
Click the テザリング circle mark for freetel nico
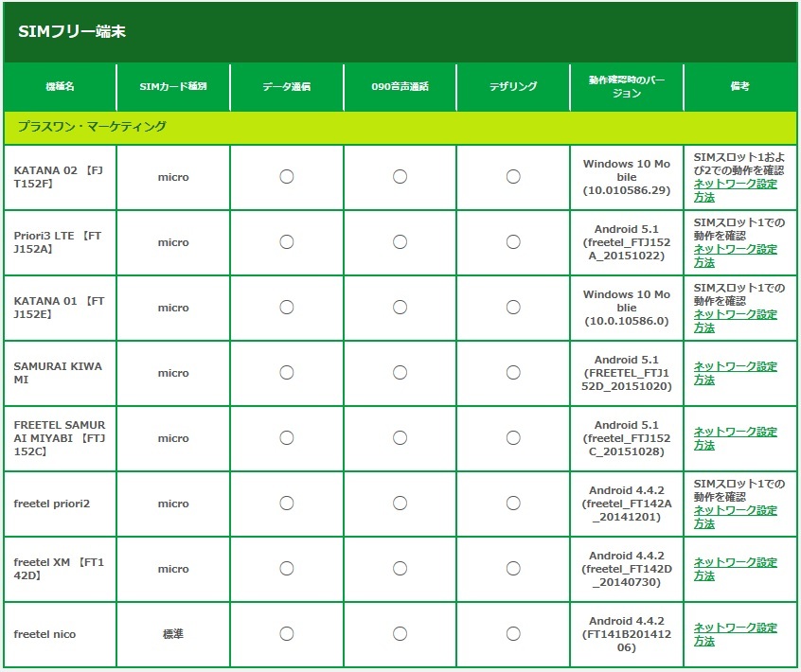tap(513, 634)
